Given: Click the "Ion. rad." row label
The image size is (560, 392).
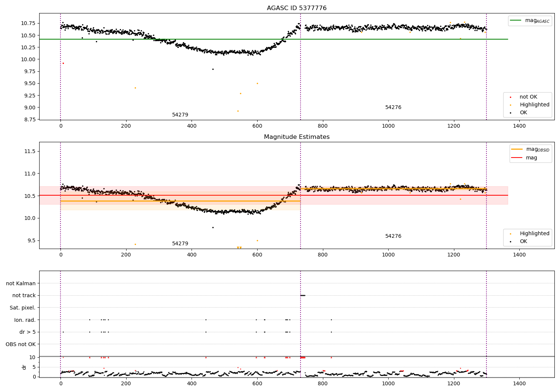Looking at the screenshot, I should tap(25, 320).
